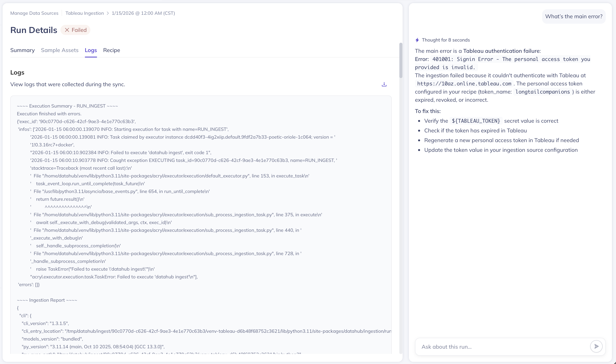Click the 10az.online.tableau.com URL snippet
616x364 pixels.
pos(464,84)
